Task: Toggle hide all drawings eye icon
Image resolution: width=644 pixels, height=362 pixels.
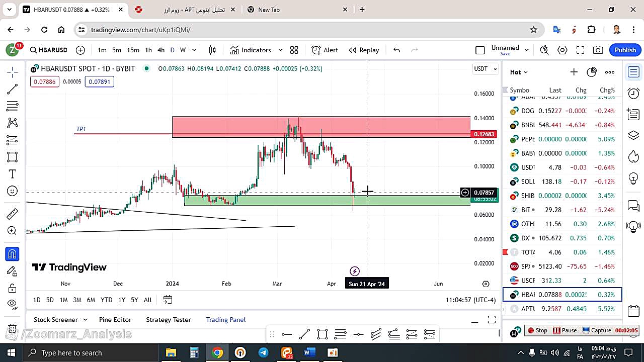Action: point(13,304)
